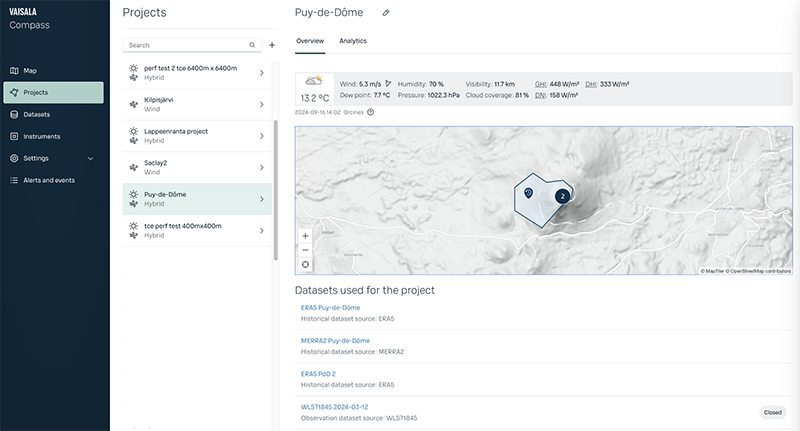Open the MERRA2 Puy-de-Dôme dataset link
800x431 pixels.
click(x=335, y=341)
